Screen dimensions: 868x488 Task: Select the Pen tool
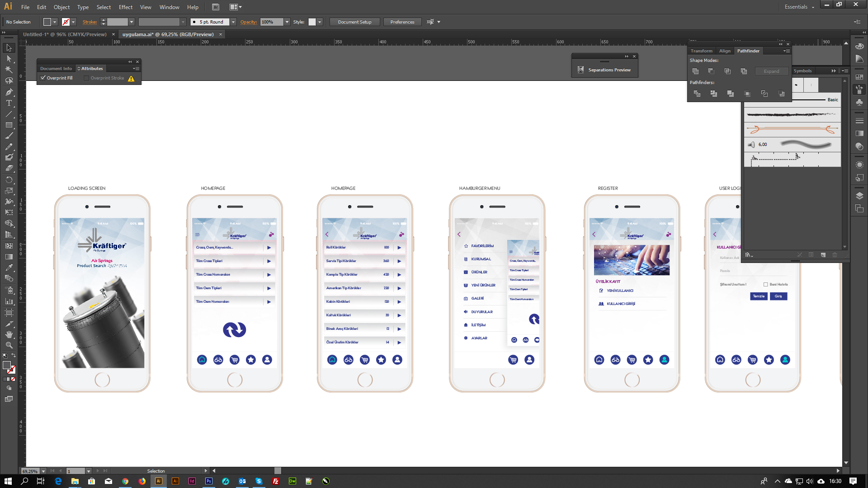[9, 92]
